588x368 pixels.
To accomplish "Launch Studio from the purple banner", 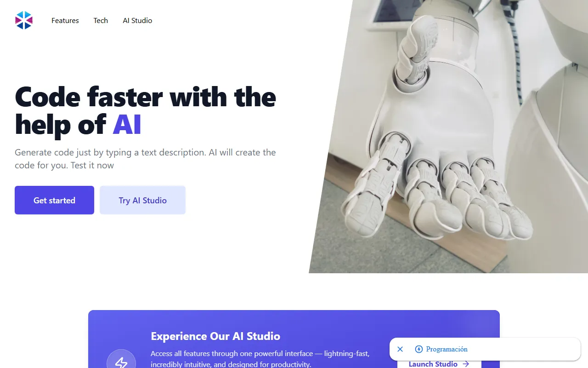I will (439, 363).
